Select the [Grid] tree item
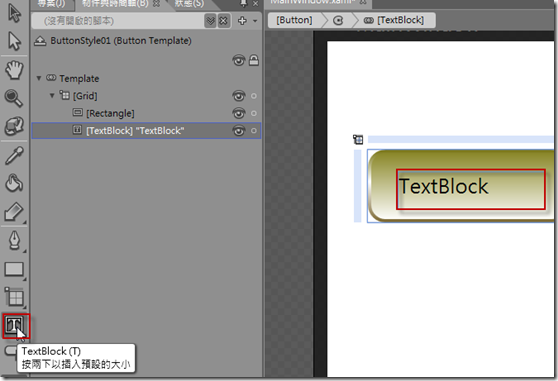 click(85, 96)
